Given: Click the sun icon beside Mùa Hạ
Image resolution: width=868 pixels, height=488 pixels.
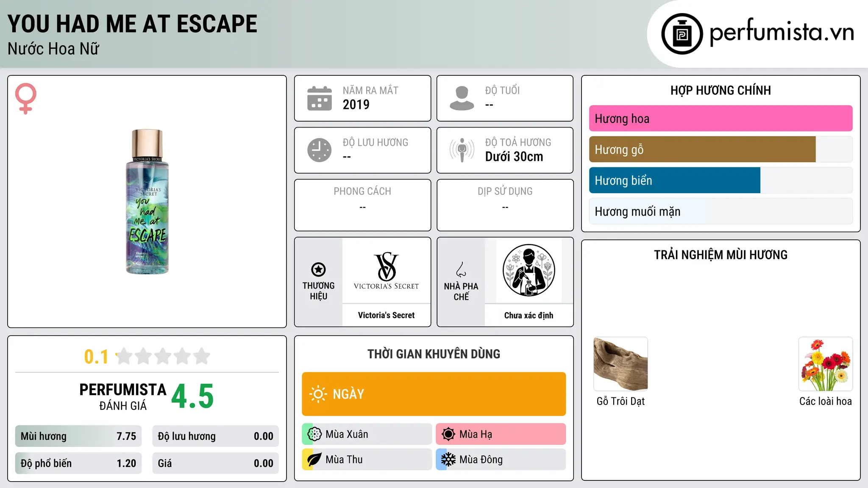Looking at the screenshot, I should [448, 434].
